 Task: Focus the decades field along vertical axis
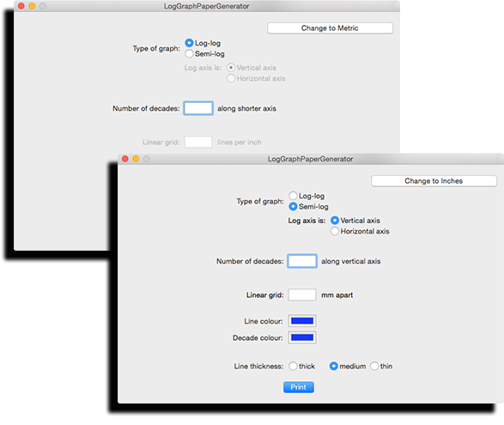302,261
